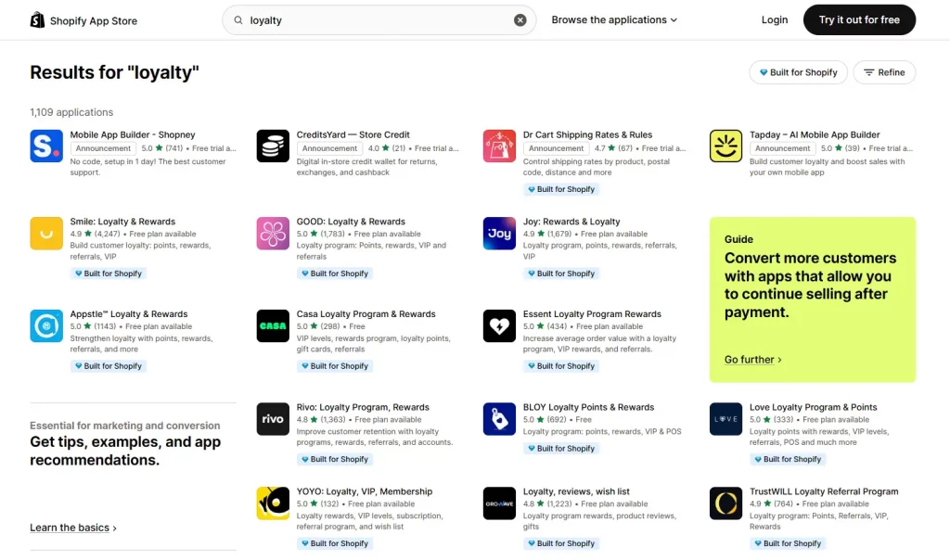This screenshot has height=560, width=950.
Task: Focus the loyalty search input field
Action: pos(379,20)
